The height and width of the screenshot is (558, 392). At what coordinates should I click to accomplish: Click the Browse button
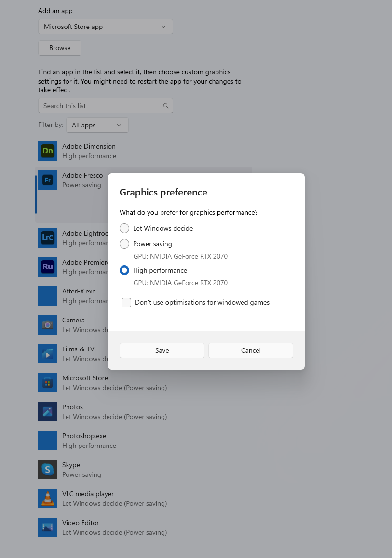pyautogui.click(x=59, y=48)
